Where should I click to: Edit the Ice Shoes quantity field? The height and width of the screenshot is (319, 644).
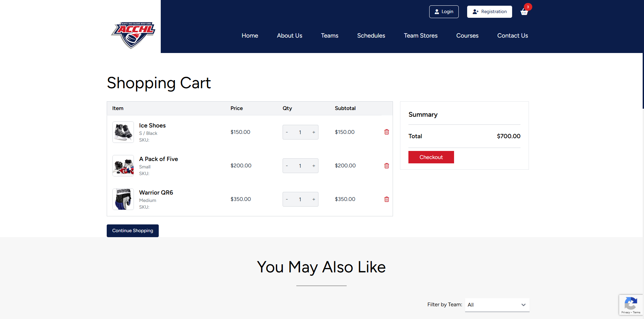click(300, 132)
